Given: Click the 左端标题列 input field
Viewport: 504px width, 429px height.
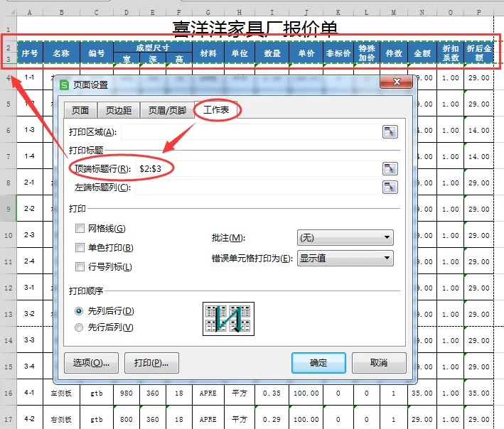Looking at the screenshot, I should pyautogui.click(x=259, y=188).
